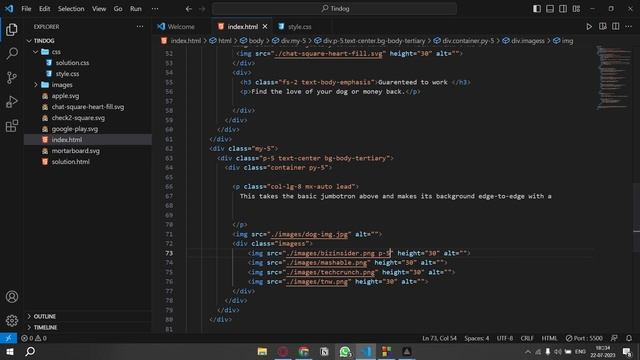Open the File menu
This screenshot has width=640, height=360.
point(26,9)
